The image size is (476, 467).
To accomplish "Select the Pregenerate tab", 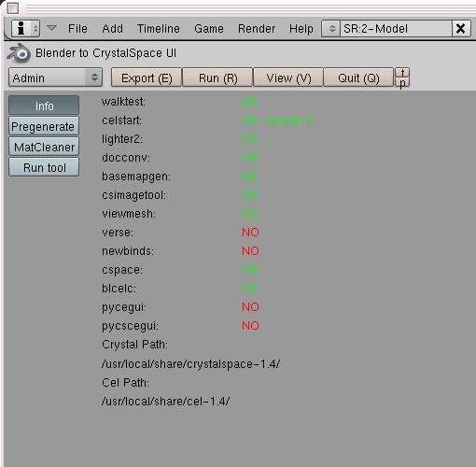I will [x=44, y=126].
